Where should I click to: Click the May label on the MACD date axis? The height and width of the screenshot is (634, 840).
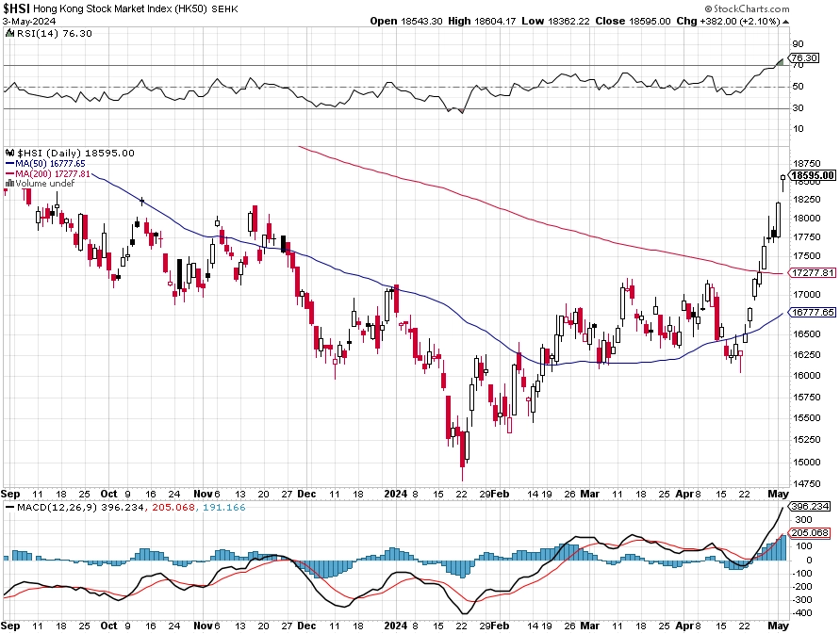pos(778,626)
